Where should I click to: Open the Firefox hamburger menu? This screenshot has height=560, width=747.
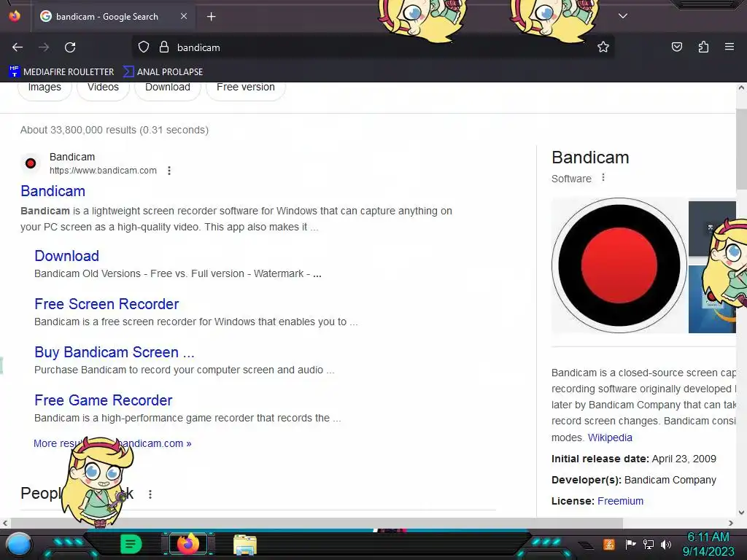[729, 47]
